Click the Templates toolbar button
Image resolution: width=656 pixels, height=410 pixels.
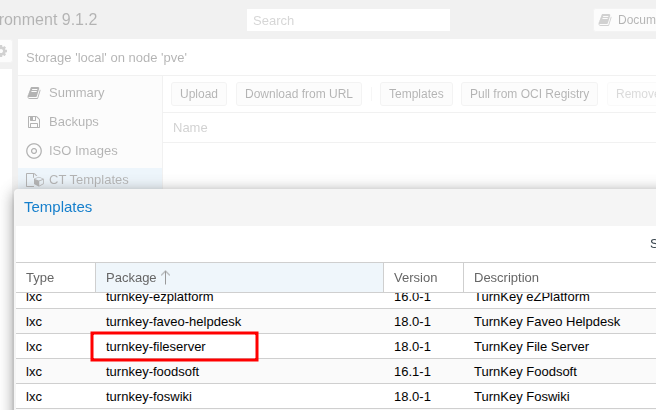(416, 94)
